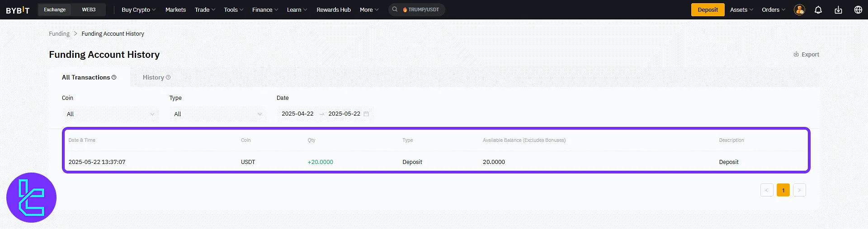Open the Coin filter dropdown
Screen dimensions: 868x229
click(x=110, y=114)
